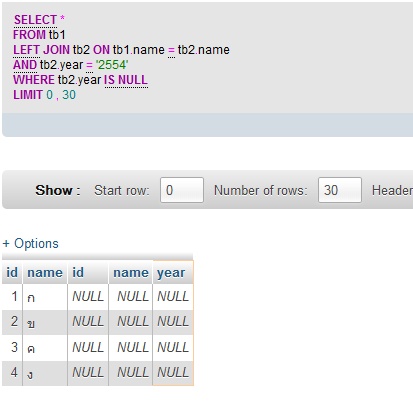Select the id cell with value 3
The height and width of the screenshot is (405, 413).
point(12,348)
